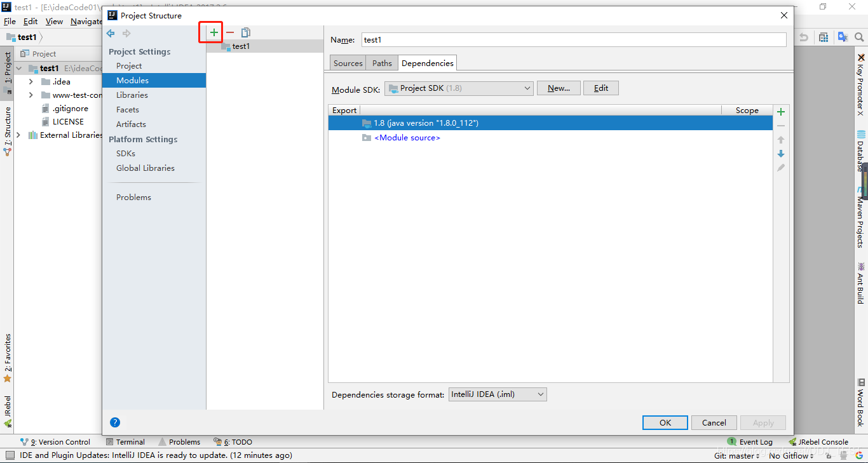Open the Project view selector in the main window
Image resolution: width=868 pixels, height=463 pixels.
pyautogui.click(x=38, y=54)
